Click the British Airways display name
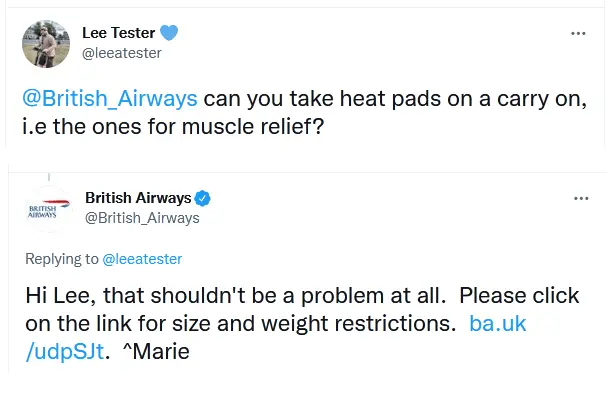607x398 pixels. 138,198
